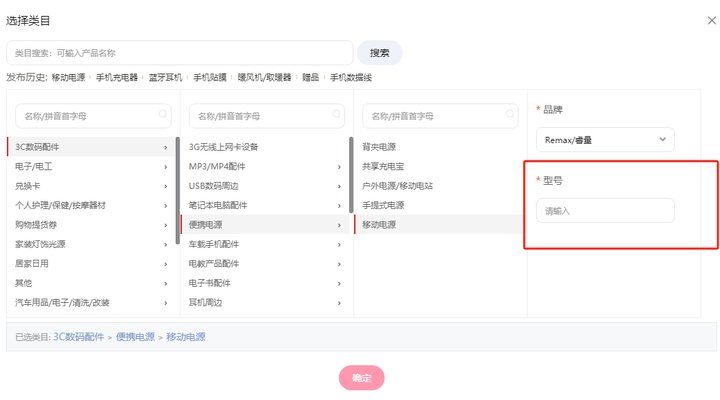Select 家装灯饰光源 category
This screenshot has width=720, height=400.
pos(91,244)
